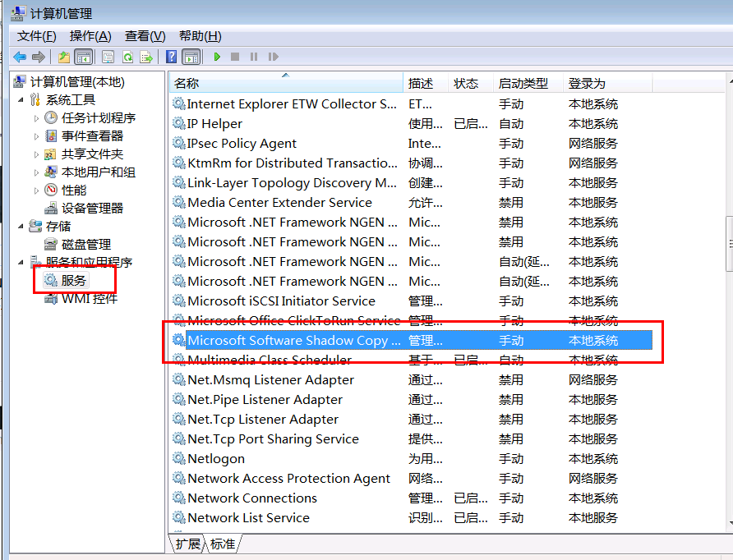Click the Export list toolbar icon
Viewport: 733px width, 560px height.
pyautogui.click(x=146, y=57)
